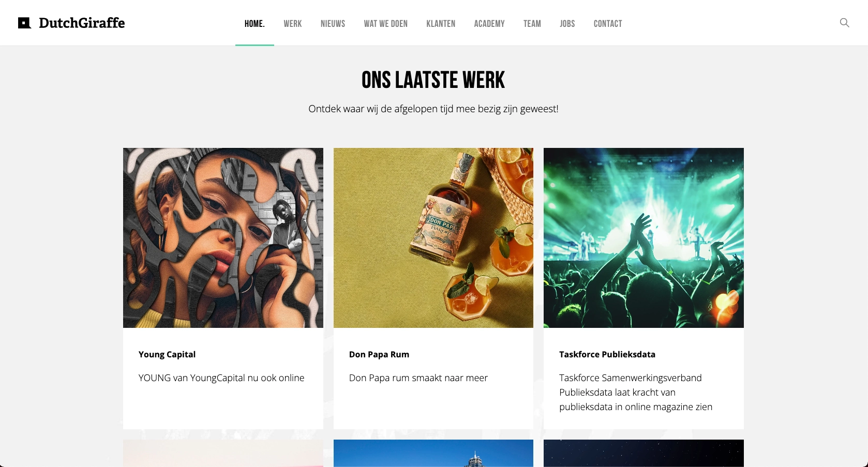Open the concert crowd Taskforce image
Viewport: 868px width, 467px height.
point(643,238)
